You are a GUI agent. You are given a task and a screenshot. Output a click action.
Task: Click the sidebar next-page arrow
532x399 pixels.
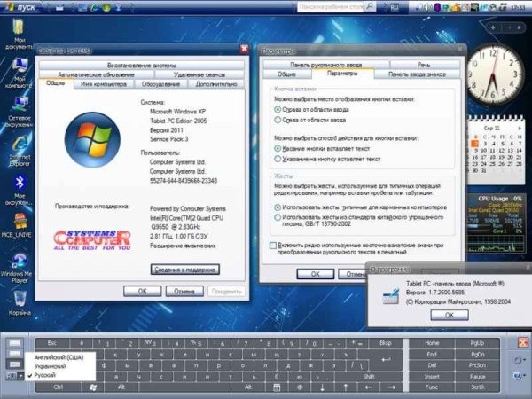pos(519,27)
